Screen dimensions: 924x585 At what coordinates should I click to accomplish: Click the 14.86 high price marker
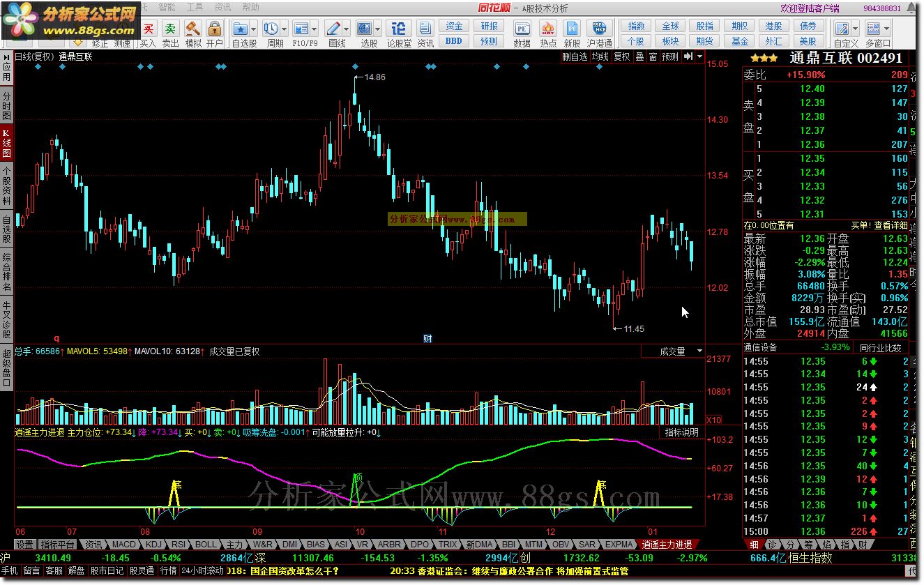click(374, 77)
